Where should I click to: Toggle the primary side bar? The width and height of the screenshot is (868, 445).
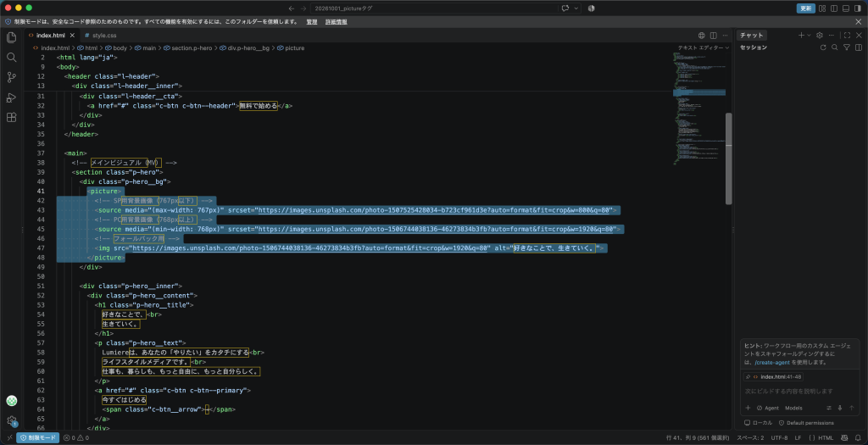(x=834, y=8)
